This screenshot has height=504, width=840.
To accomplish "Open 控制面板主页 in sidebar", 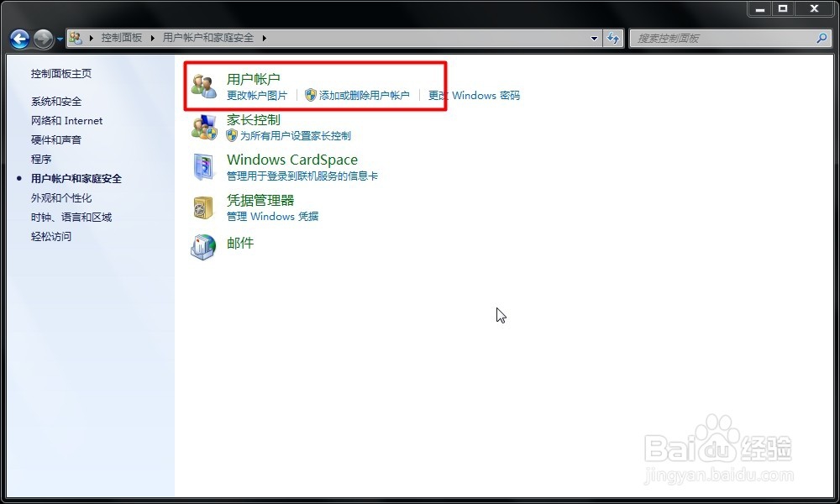I will click(x=61, y=73).
